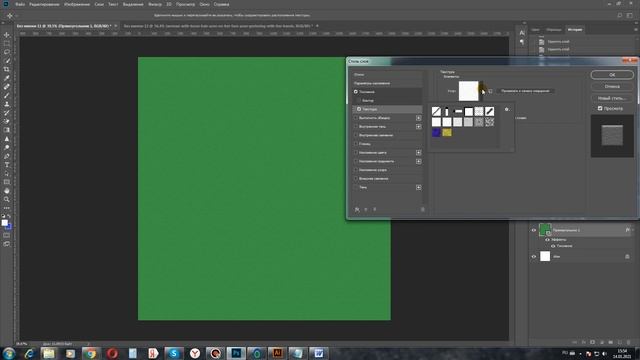Image resolution: width=640 pixels, height=360 pixels.
Task: Hide the Фон background layer eye icon
Action: [534, 256]
